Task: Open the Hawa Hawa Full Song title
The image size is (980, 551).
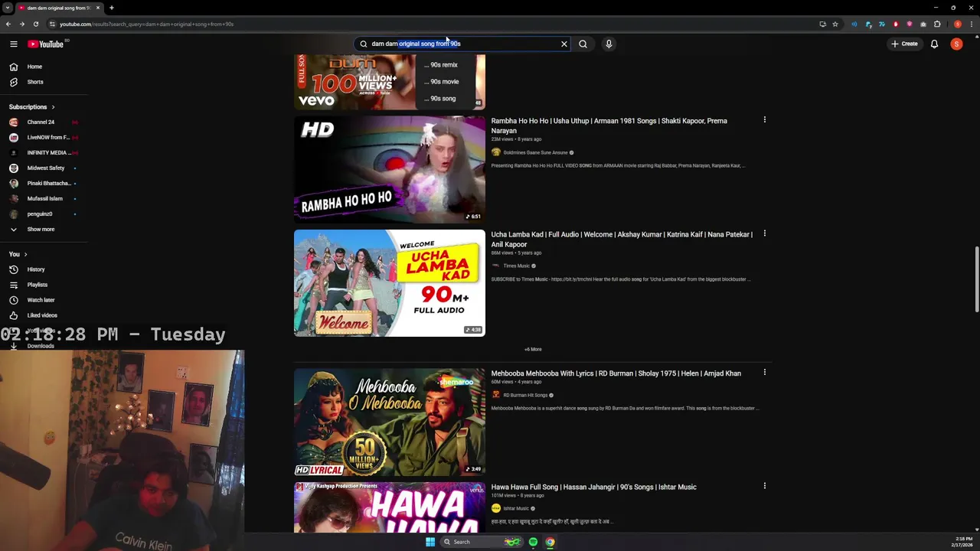Action: pos(593,487)
